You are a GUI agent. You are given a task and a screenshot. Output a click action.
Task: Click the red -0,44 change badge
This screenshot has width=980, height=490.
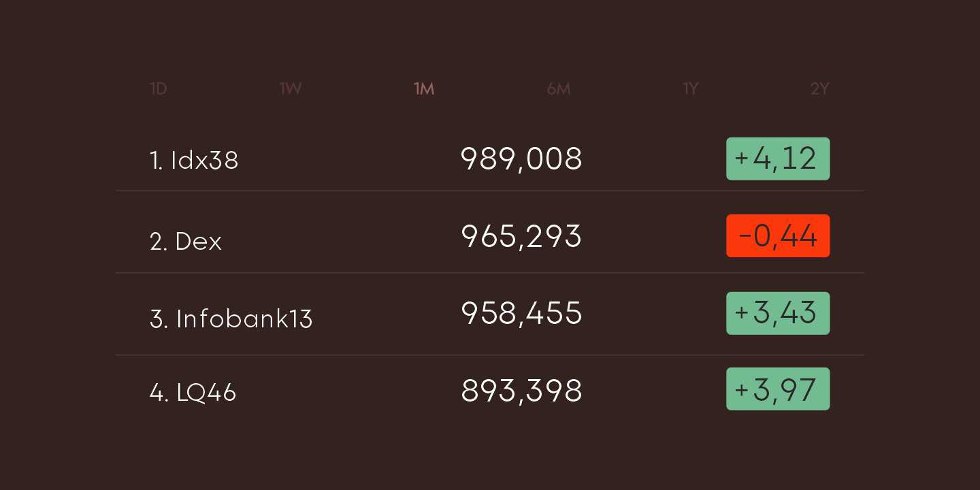click(x=778, y=236)
